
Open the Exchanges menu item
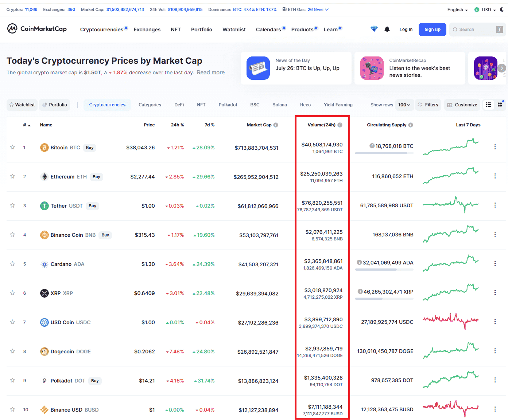[x=147, y=30]
